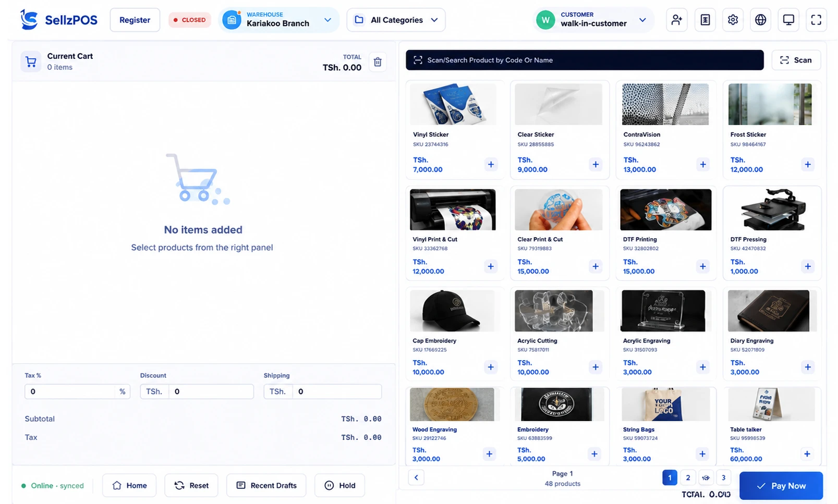
Task: Select page 1 in pagination
Action: click(670, 477)
